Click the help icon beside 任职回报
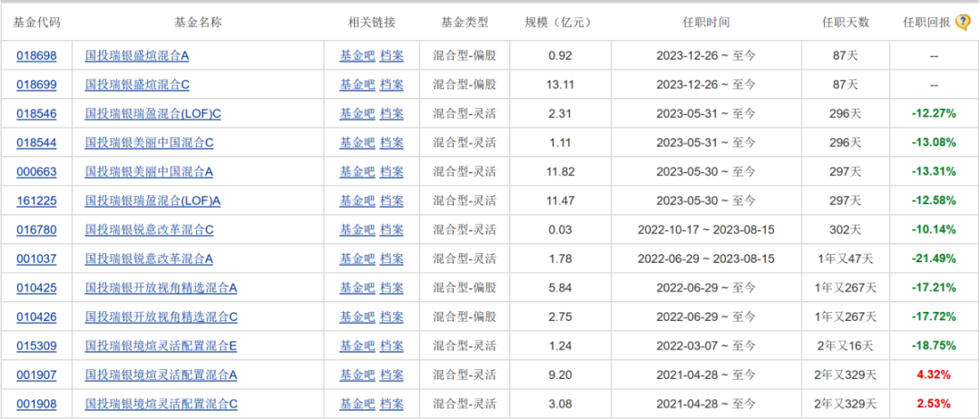 pyautogui.click(x=963, y=23)
